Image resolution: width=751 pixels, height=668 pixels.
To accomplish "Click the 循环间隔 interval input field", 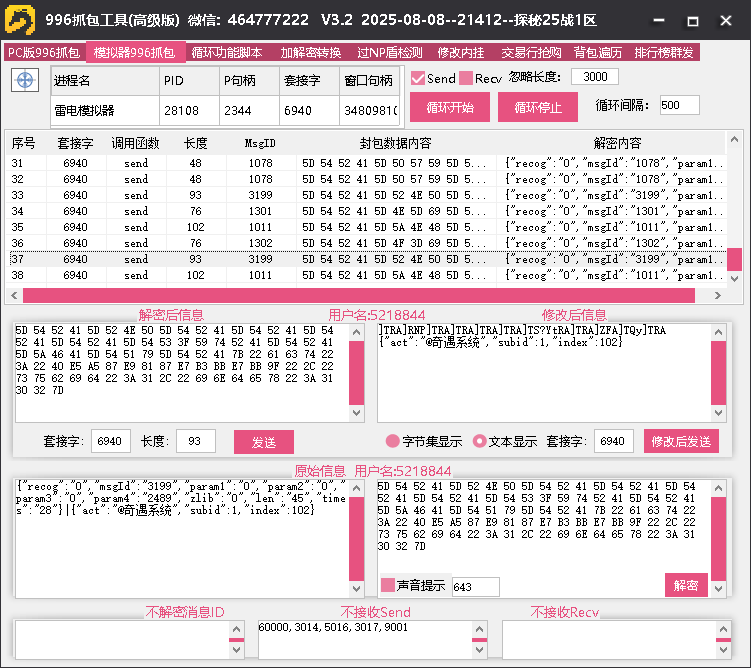I will pyautogui.click(x=679, y=105).
